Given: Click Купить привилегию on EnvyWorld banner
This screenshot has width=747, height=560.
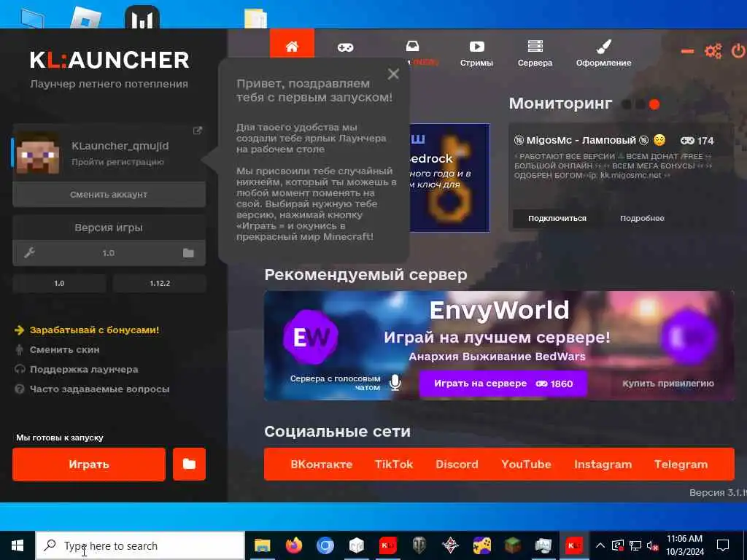Looking at the screenshot, I should 668,384.
